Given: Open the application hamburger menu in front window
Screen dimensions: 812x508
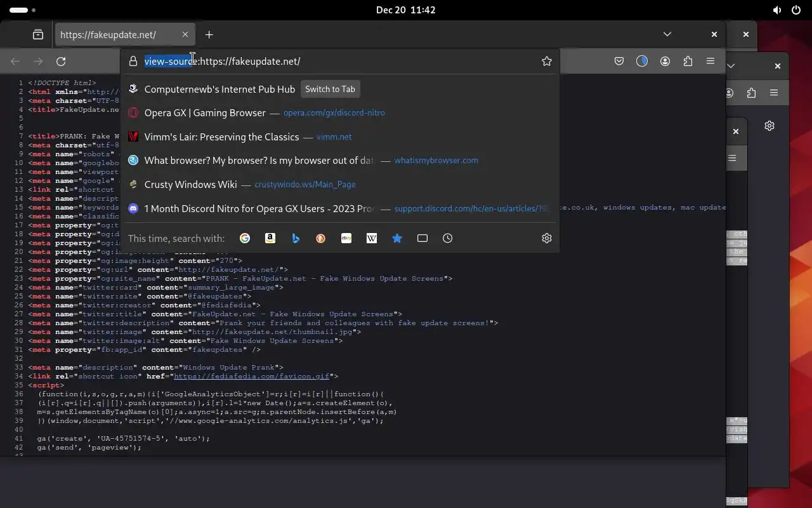Looking at the screenshot, I should pyautogui.click(x=710, y=61).
